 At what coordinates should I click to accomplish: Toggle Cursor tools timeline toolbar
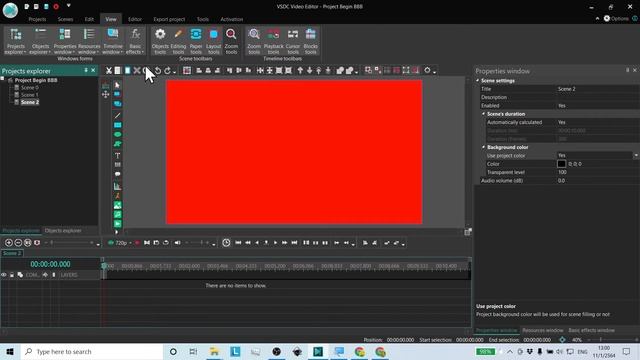coord(293,41)
